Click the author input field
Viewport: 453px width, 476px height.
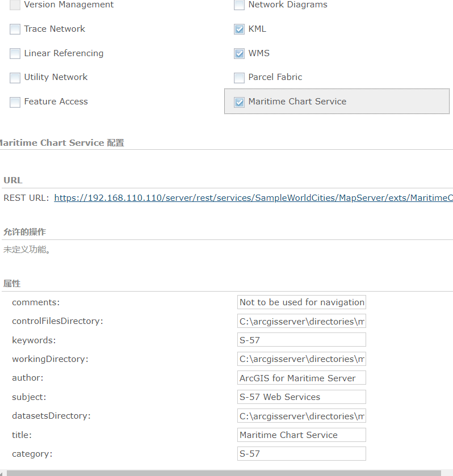pos(301,378)
